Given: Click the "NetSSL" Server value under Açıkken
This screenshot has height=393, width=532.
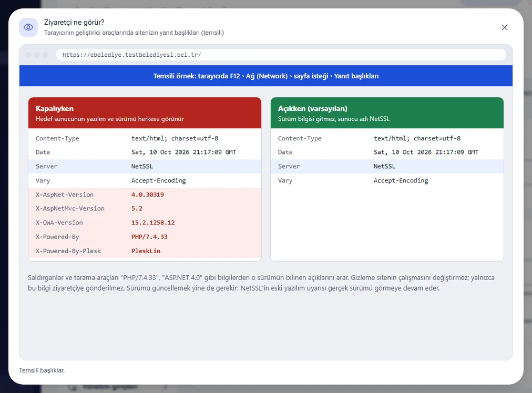Looking at the screenshot, I should coord(384,167).
